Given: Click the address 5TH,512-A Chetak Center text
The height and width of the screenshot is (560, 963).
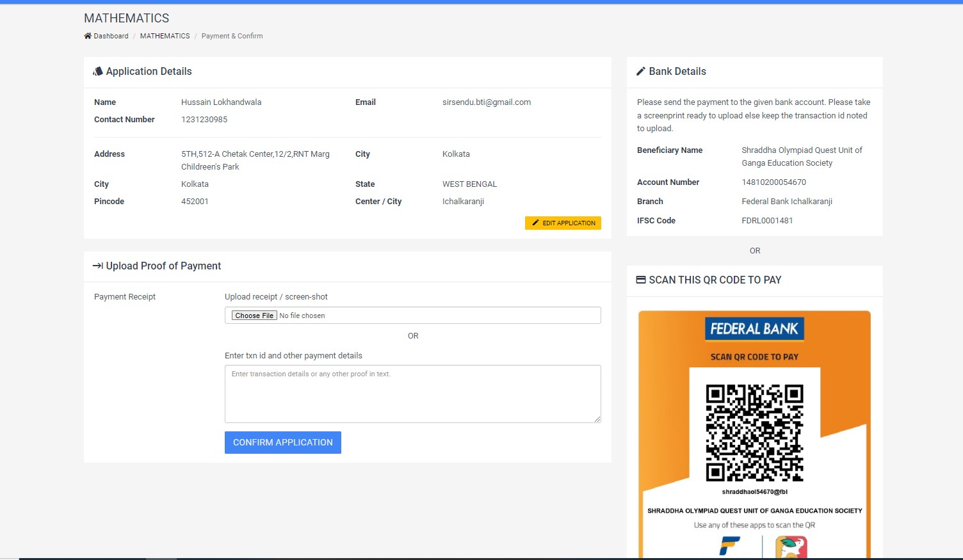Looking at the screenshot, I should point(255,161).
